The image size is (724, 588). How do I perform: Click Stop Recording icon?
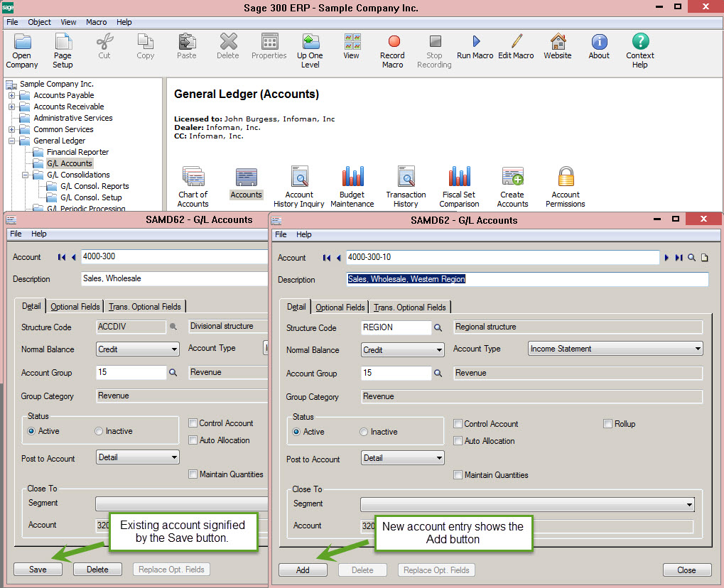click(x=435, y=41)
